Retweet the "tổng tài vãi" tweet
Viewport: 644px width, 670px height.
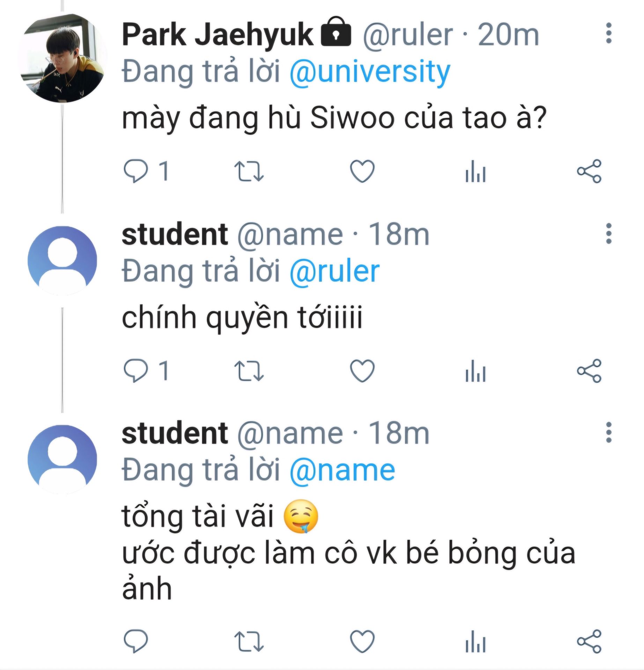pyautogui.click(x=249, y=641)
